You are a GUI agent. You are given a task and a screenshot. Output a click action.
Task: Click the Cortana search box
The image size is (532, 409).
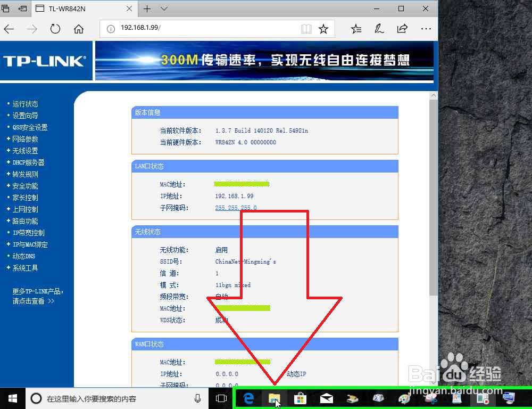117,398
